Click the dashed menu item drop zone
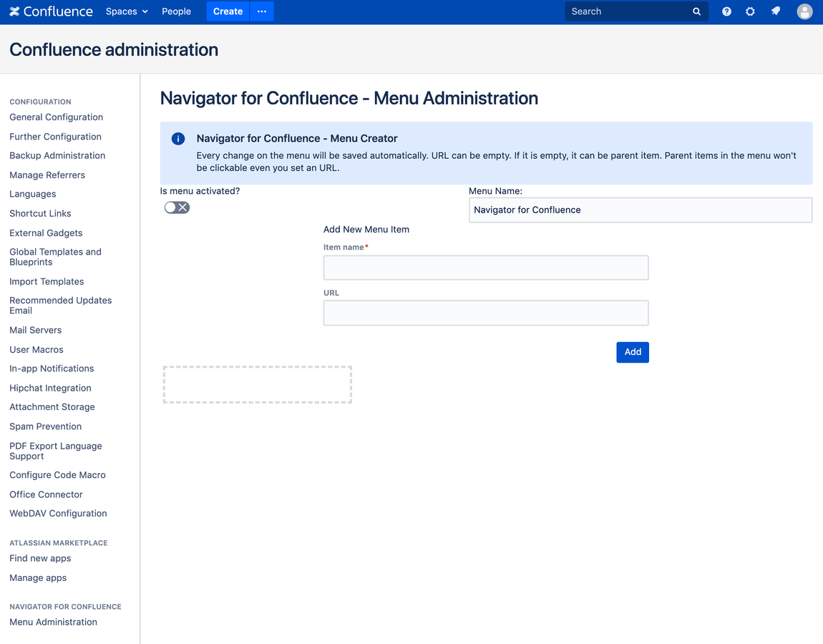Viewport: 823px width, 644px height. (x=257, y=385)
